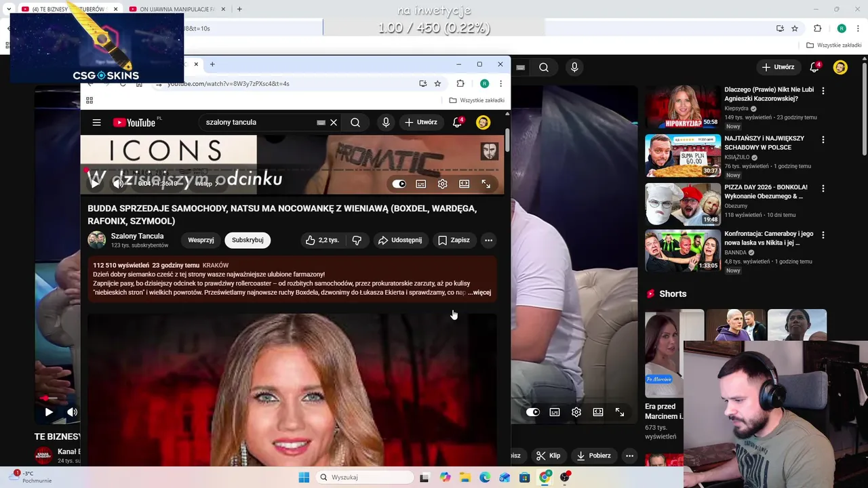Enter fullscreen in the front player

[486, 184]
